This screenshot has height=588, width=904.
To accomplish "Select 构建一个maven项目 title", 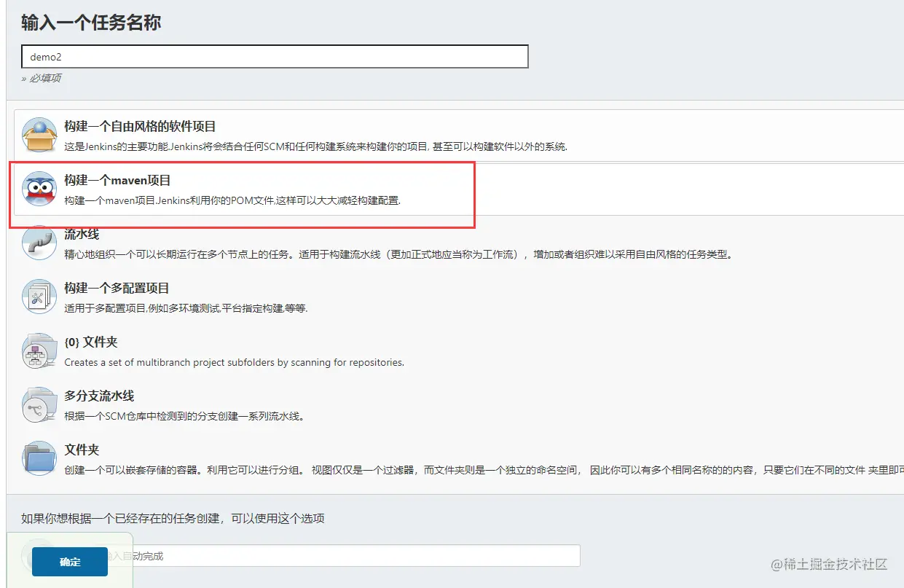I will pyautogui.click(x=117, y=181).
